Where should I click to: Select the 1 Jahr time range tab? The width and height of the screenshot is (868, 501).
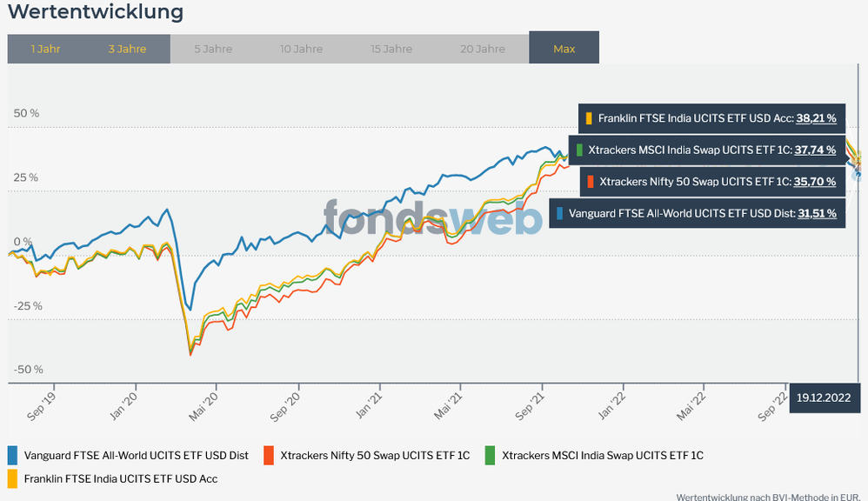pos(44,49)
